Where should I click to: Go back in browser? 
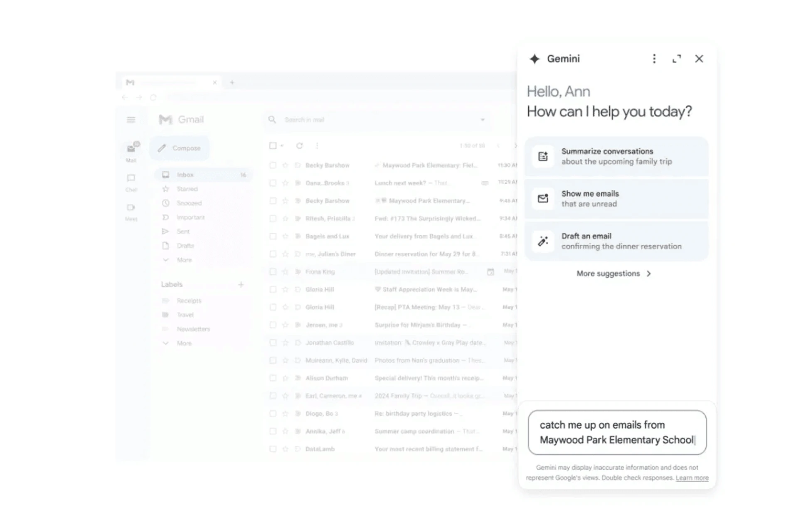coord(125,97)
